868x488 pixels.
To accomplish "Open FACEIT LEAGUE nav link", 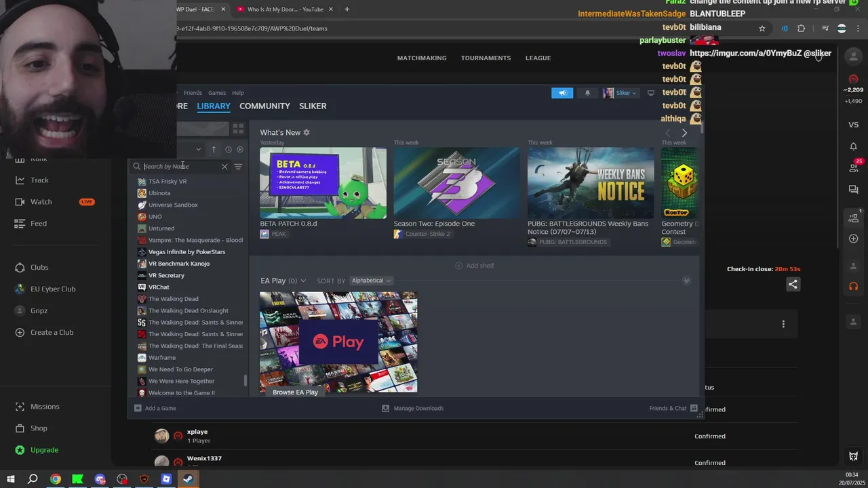I will (538, 58).
